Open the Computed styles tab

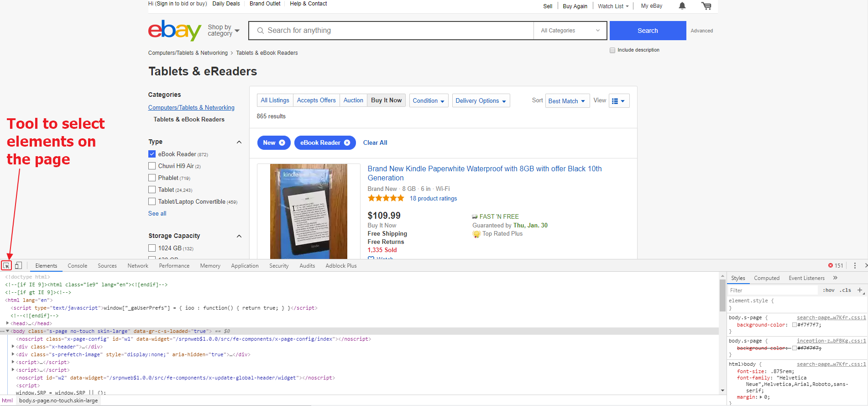[767, 278]
